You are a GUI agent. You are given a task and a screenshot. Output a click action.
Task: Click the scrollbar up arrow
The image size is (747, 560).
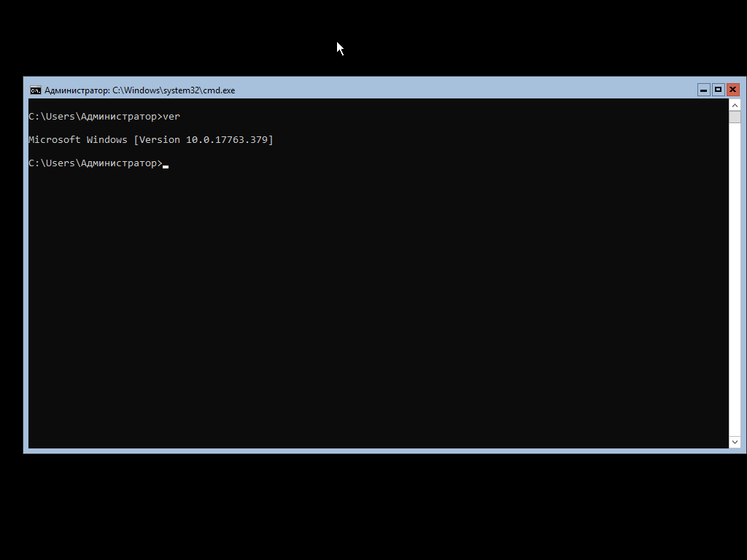pyautogui.click(x=735, y=105)
